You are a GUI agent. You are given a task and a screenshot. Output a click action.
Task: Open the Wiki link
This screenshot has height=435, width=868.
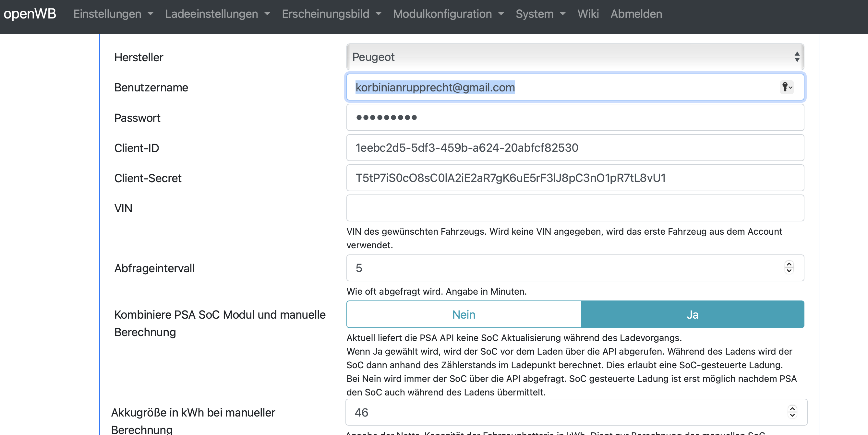pos(588,14)
